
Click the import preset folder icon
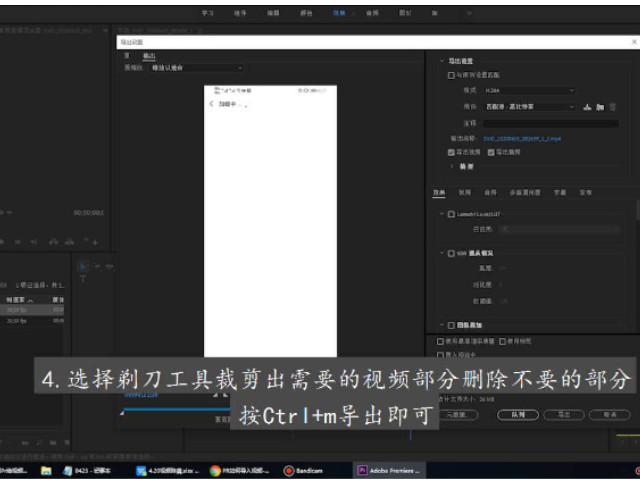(x=600, y=107)
